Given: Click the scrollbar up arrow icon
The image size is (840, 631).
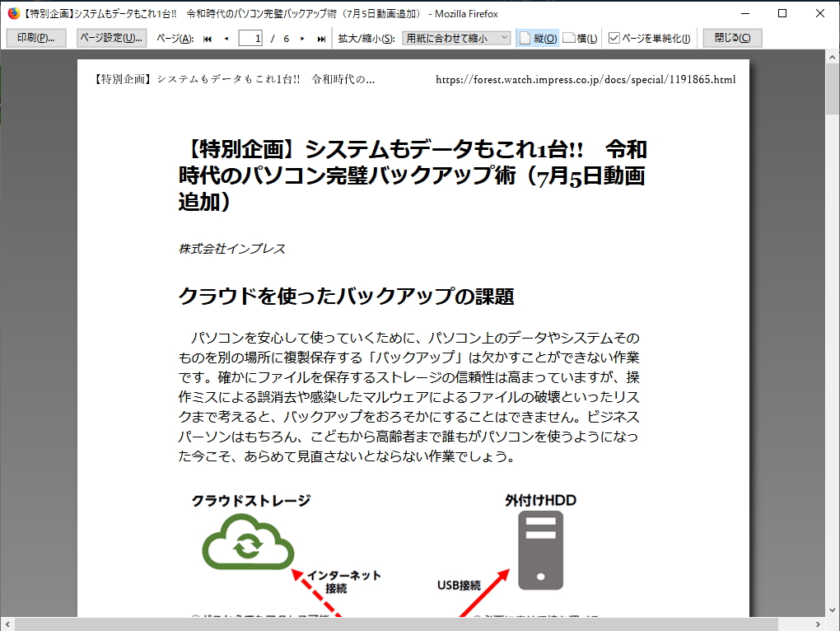Looking at the screenshot, I should [832, 56].
